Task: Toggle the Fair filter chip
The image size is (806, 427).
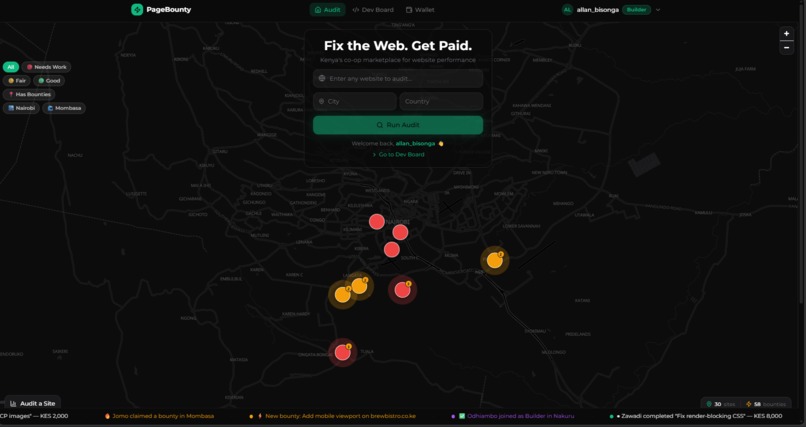Action: click(16, 81)
